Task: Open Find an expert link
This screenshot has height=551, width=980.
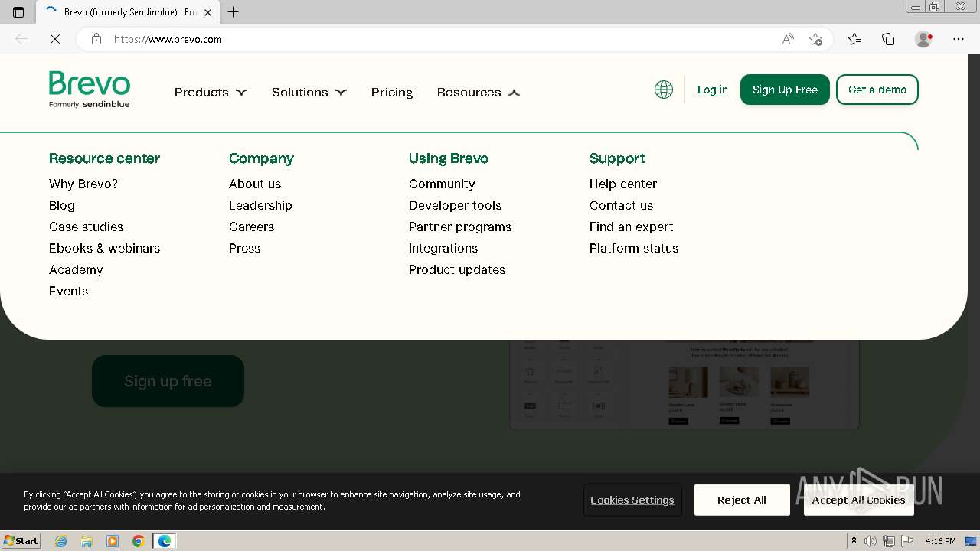Action: click(632, 227)
